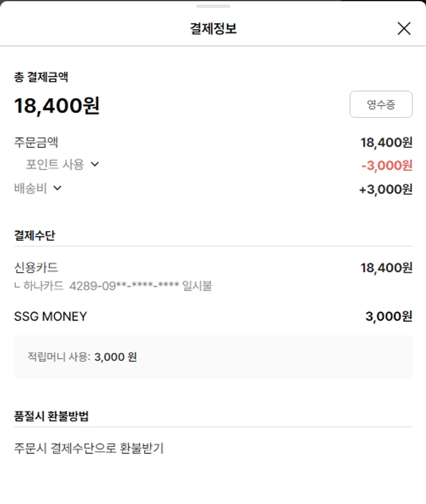Click the 배송비 label text
426x504 pixels.
click(31, 188)
